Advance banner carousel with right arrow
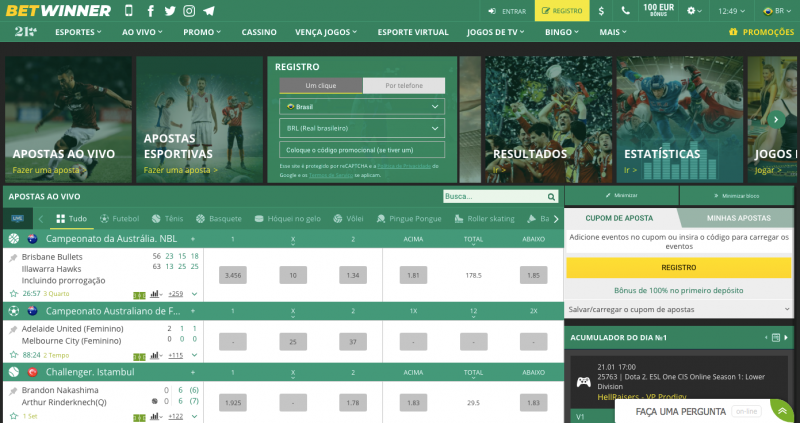The width and height of the screenshot is (800, 423). point(776,119)
